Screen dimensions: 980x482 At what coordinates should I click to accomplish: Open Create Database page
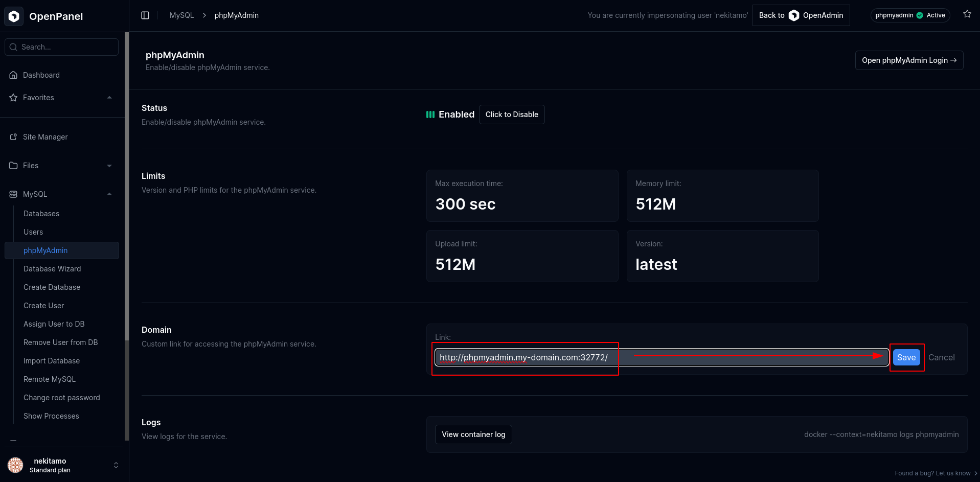click(52, 287)
